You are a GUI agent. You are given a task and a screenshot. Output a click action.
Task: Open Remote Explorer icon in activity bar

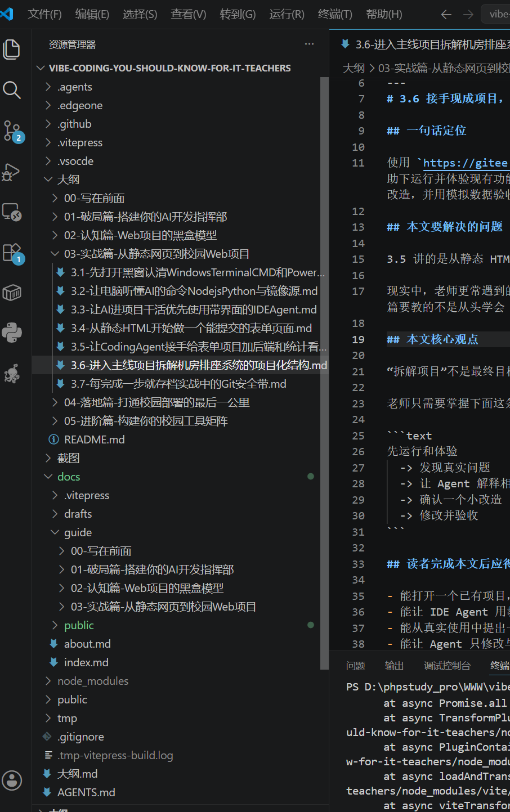pos(12,212)
